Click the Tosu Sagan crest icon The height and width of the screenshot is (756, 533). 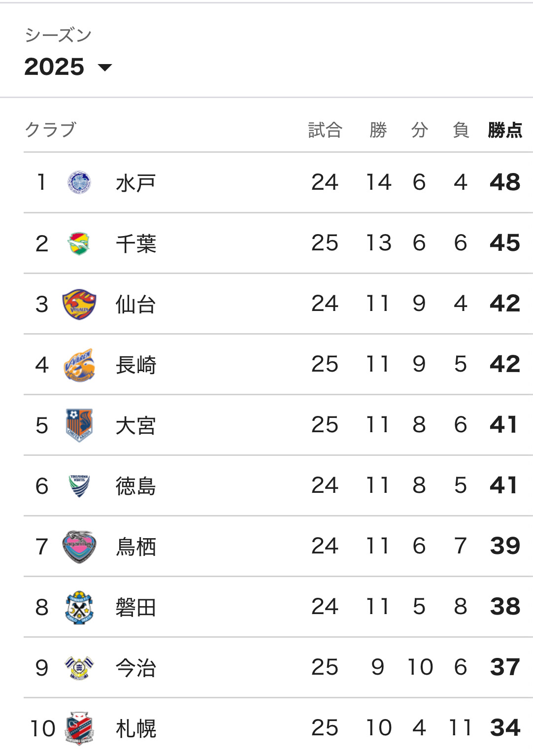point(79,547)
